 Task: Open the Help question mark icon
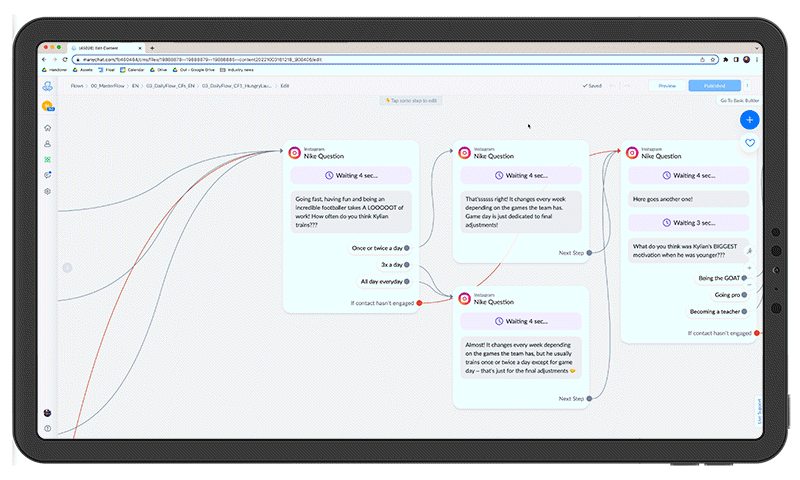[x=47, y=428]
